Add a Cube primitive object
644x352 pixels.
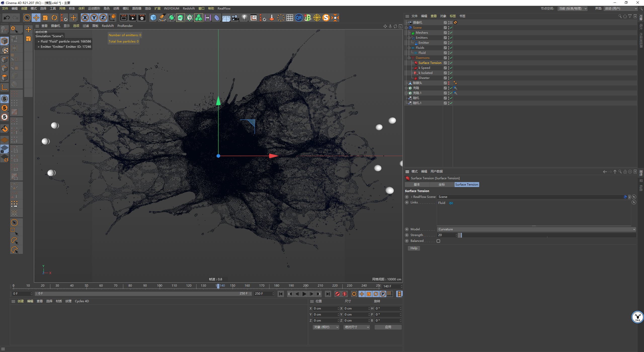(x=153, y=18)
